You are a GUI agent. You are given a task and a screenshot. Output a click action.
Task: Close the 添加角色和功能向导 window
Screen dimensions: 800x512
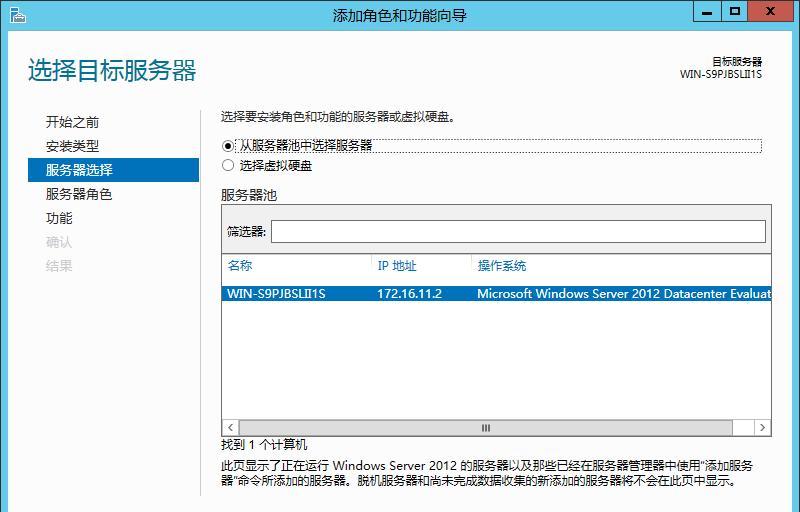pos(770,11)
